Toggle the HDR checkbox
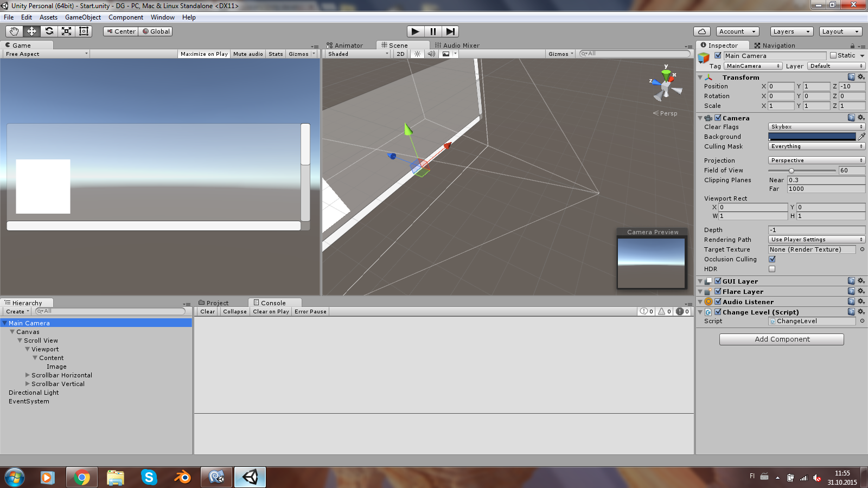This screenshot has width=868, height=488. (x=772, y=269)
